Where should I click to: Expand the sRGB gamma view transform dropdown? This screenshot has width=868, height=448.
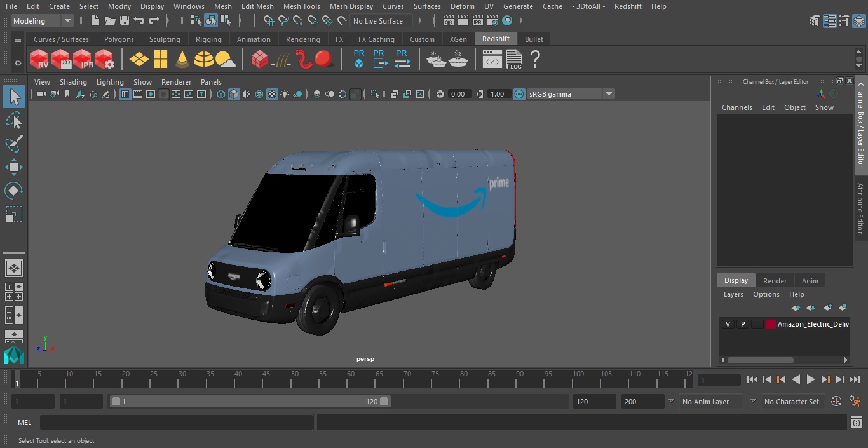[x=608, y=94]
